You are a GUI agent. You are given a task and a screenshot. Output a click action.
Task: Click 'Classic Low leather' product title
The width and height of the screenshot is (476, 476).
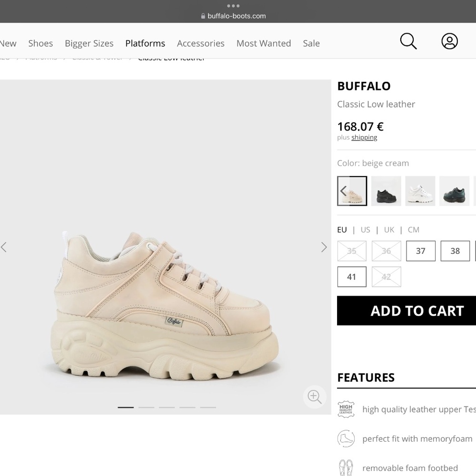(x=376, y=104)
